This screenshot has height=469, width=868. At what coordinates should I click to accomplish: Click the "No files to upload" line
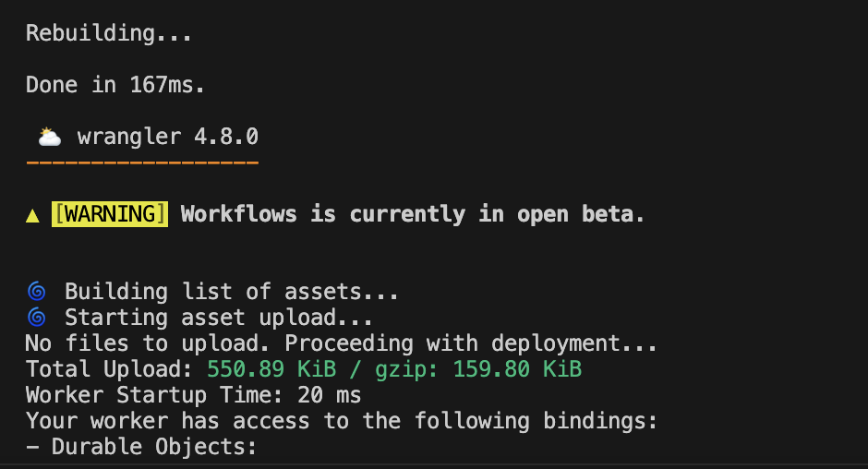point(341,344)
